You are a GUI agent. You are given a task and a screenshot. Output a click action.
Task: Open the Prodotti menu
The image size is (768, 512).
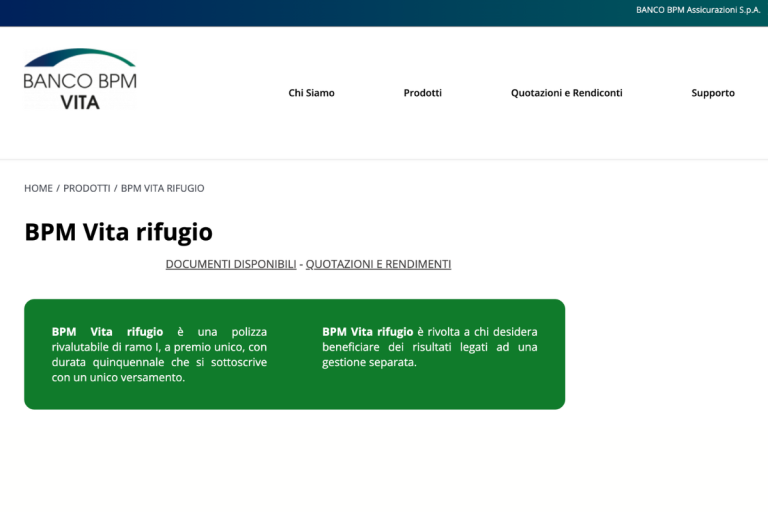point(422,93)
